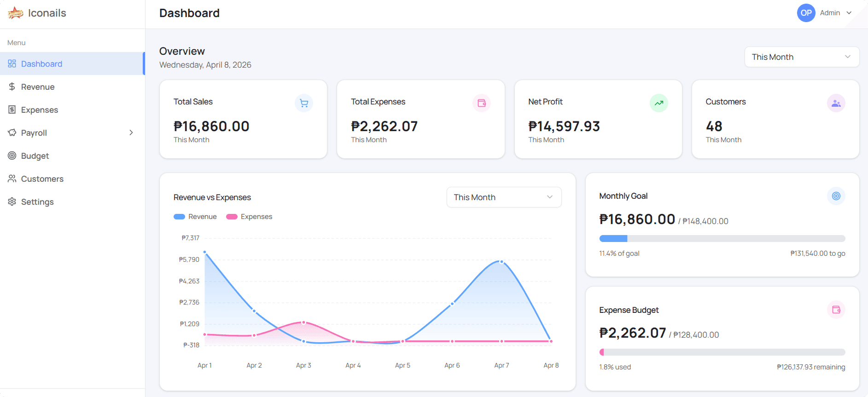
Task: Click the OP avatar in the header
Action: pos(806,13)
